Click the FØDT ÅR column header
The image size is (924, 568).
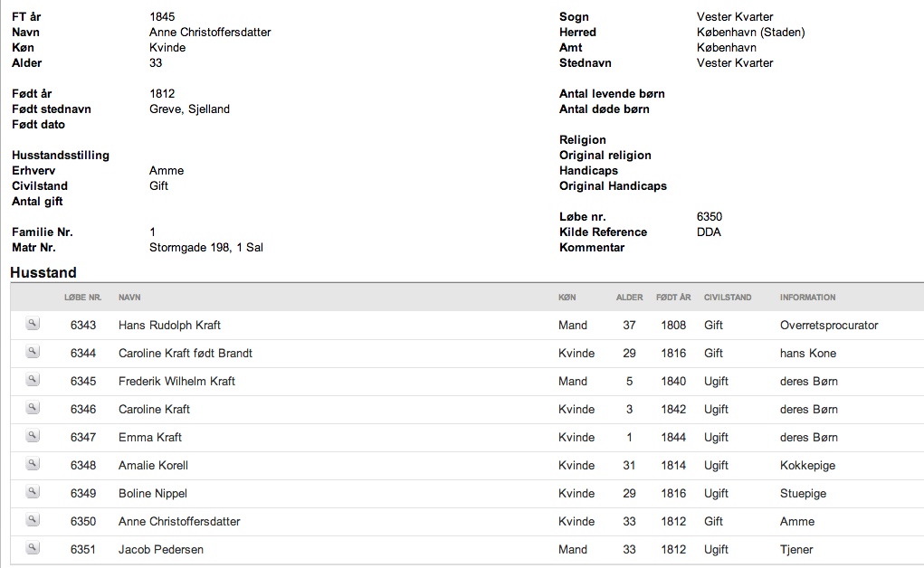point(673,298)
